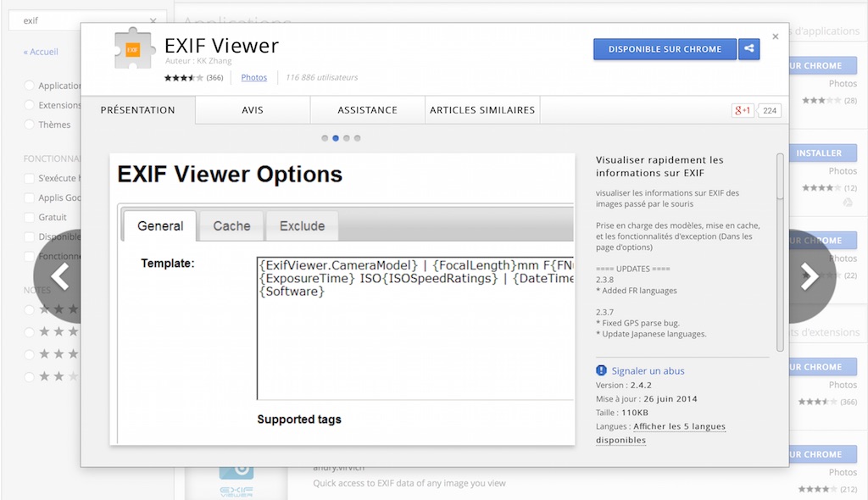Click the Mise à jour : 26 juin 2014 text
Image resolution: width=868 pixels, height=500 pixels.
pyautogui.click(x=647, y=398)
